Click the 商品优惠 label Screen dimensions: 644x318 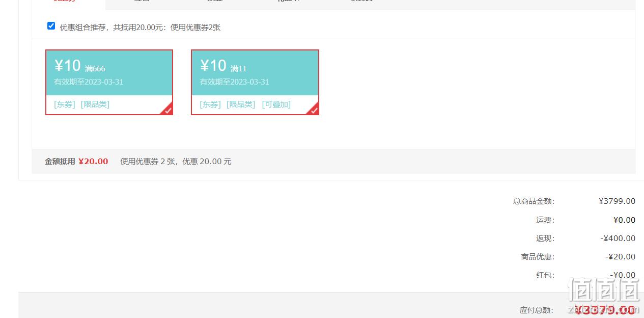tap(538, 257)
